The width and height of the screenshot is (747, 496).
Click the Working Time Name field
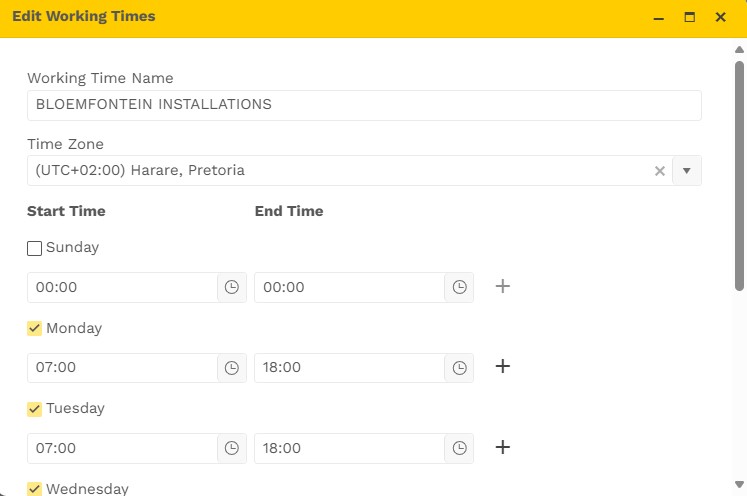point(364,105)
